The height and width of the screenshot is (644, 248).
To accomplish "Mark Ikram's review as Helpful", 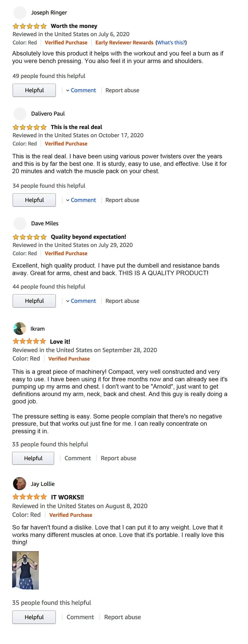I will (33, 458).
